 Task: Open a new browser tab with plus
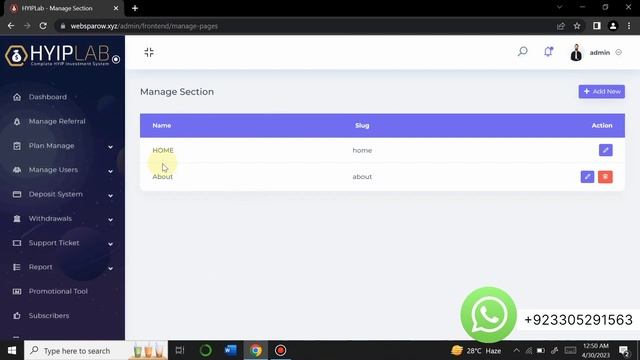click(135, 8)
